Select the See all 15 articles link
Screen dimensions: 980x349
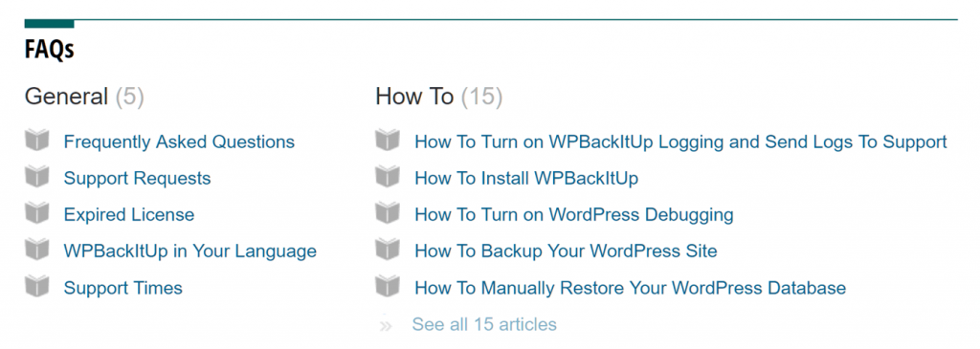pos(484,325)
